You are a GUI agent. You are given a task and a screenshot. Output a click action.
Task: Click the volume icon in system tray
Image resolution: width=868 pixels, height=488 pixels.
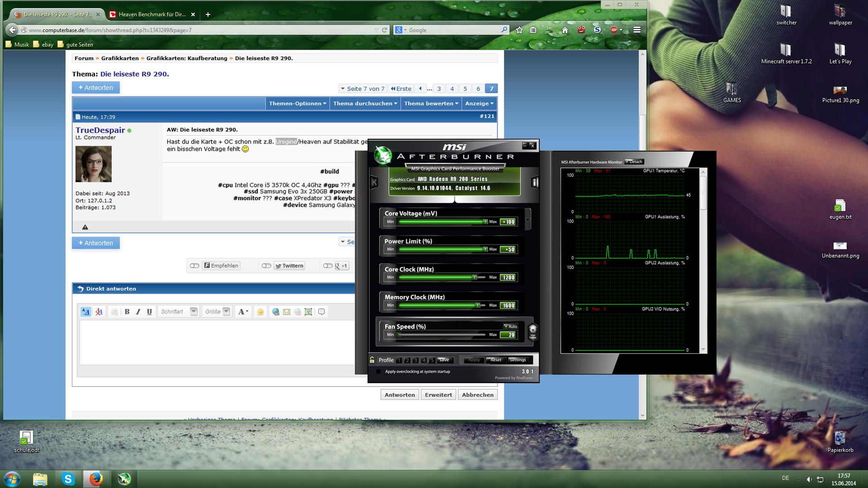809,479
